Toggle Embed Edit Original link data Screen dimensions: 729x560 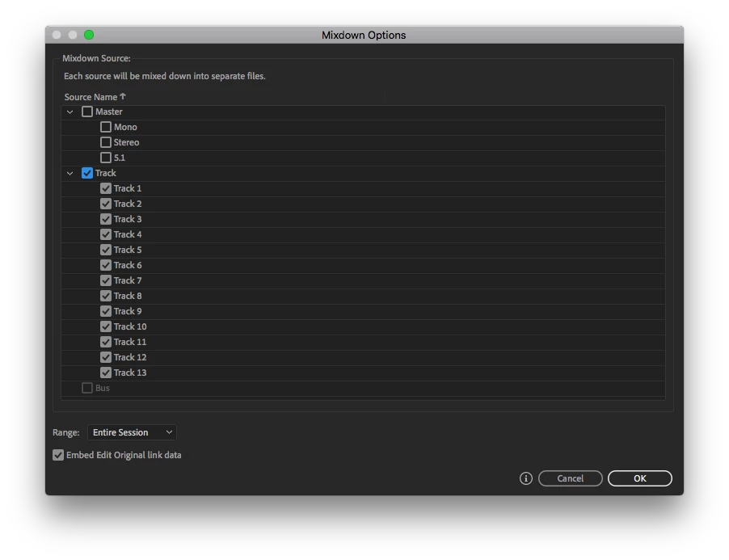[x=58, y=455]
